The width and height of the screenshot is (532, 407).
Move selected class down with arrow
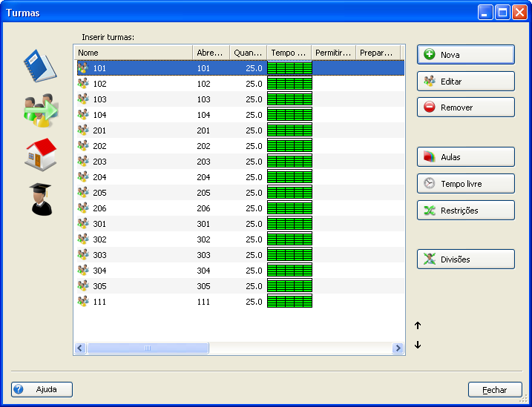pos(418,345)
